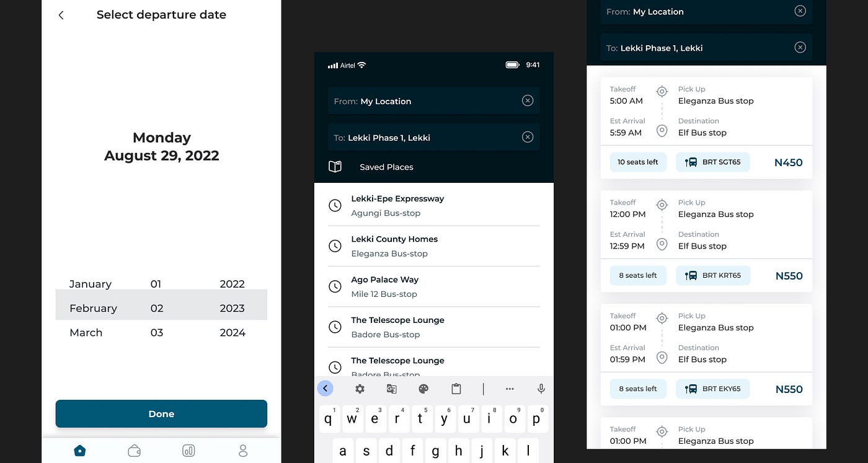Pick day 01 in the date picker
Image resolution: width=868 pixels, height=463 pixels.
156,284
